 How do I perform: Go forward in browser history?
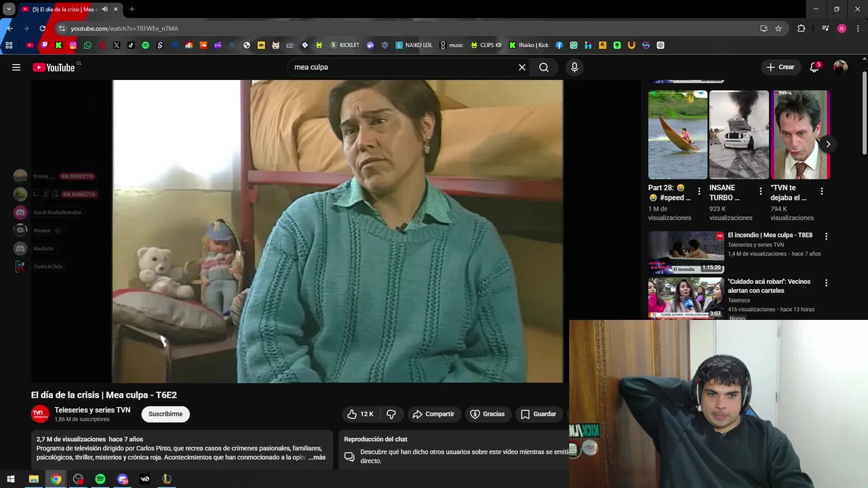[26, 28]
